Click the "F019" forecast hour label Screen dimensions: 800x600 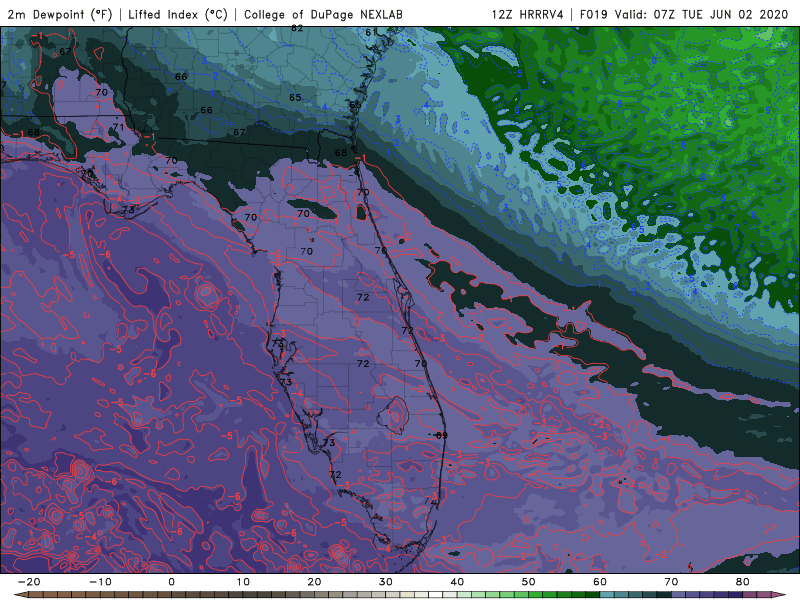(593, 14)
